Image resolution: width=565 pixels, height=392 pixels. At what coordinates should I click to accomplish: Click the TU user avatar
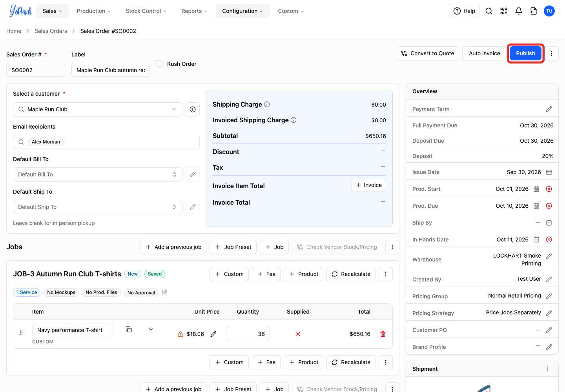549,11
